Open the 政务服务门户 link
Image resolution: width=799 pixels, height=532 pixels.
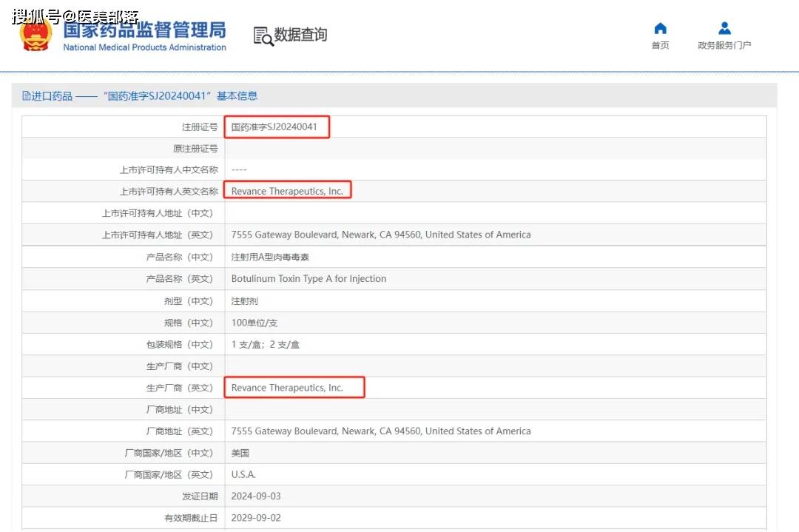click(x=724, y=45)
